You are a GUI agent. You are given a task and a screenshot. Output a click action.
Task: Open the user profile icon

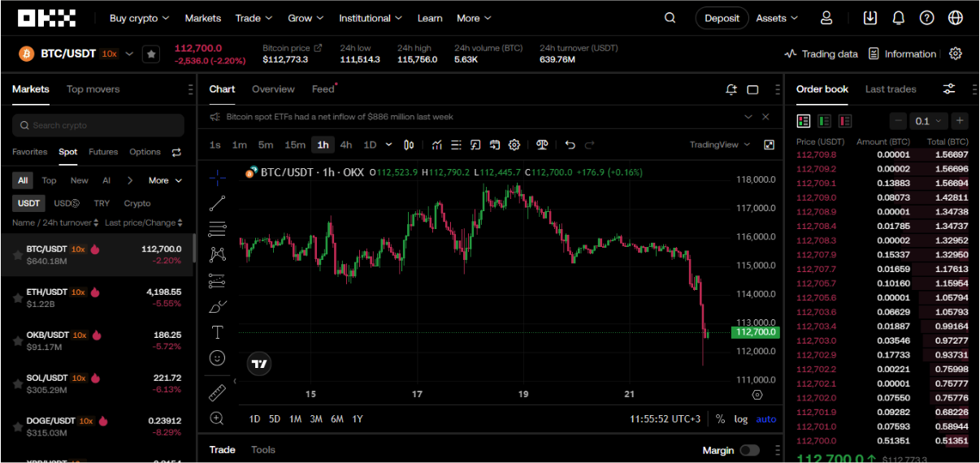click(x=826, y=18)
